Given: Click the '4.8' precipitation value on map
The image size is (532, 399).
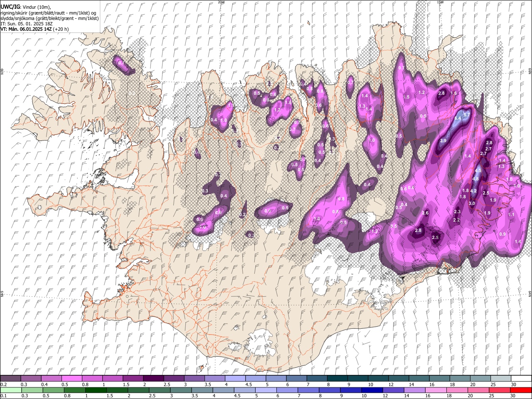Looking at the screenshot, I should pos(476,179).
